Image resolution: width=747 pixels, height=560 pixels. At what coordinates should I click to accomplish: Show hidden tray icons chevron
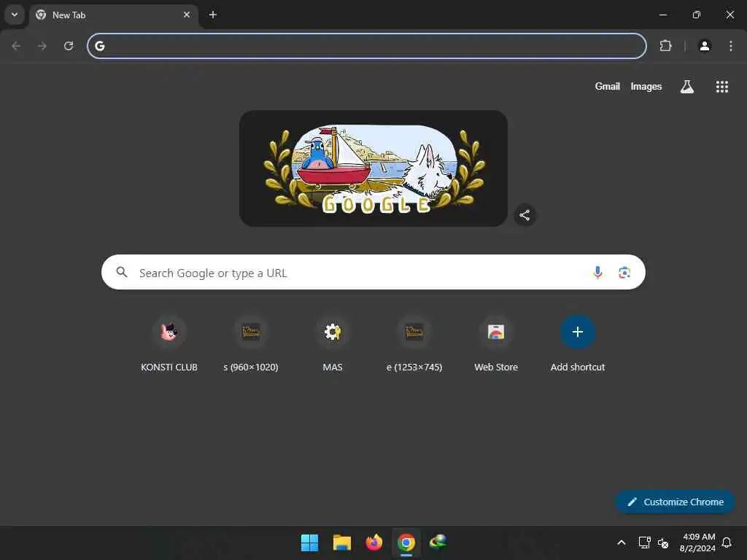click(622, 542)
